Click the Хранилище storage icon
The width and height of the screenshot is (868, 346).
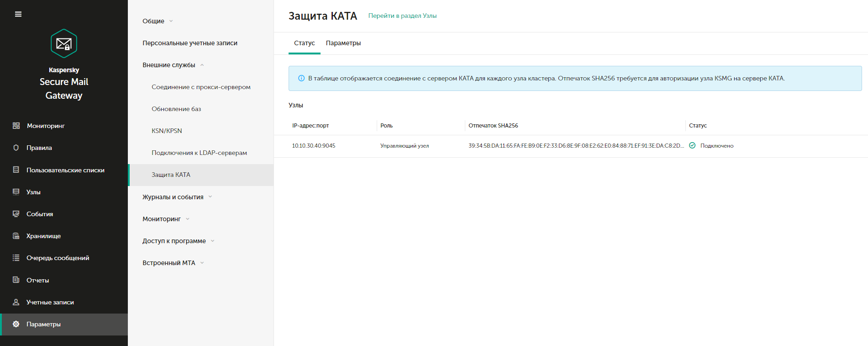tap(16, 236)
